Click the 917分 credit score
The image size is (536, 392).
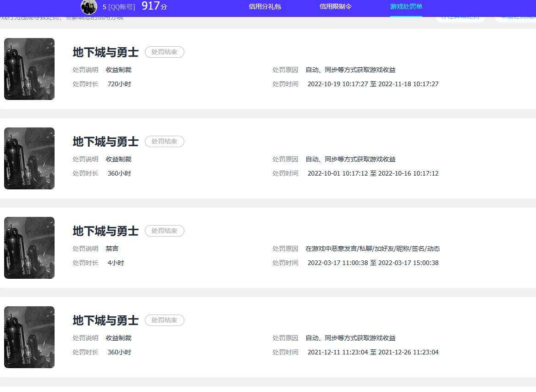point(154,6)
